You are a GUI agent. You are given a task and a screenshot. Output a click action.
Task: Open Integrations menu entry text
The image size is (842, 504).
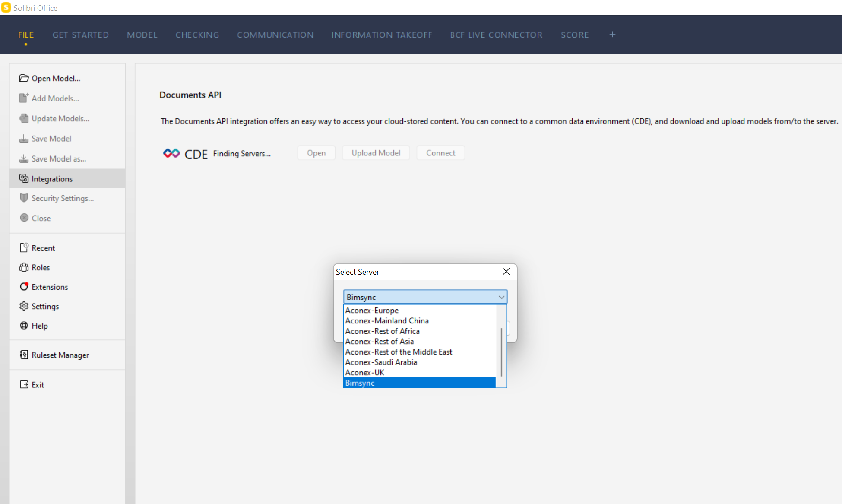click(52, 179)
